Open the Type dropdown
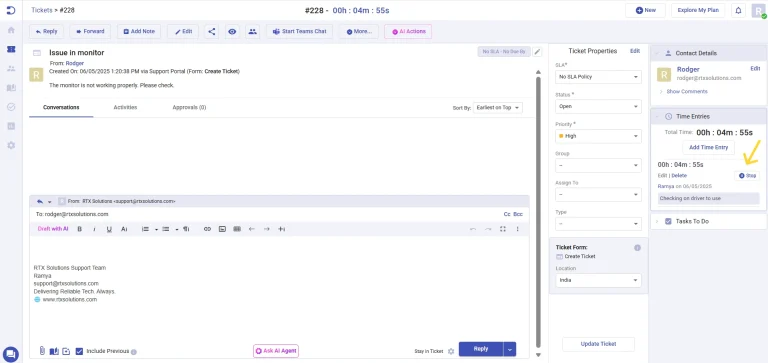Image resolution: width=768 pixels, height=363 pixels. 598,224
